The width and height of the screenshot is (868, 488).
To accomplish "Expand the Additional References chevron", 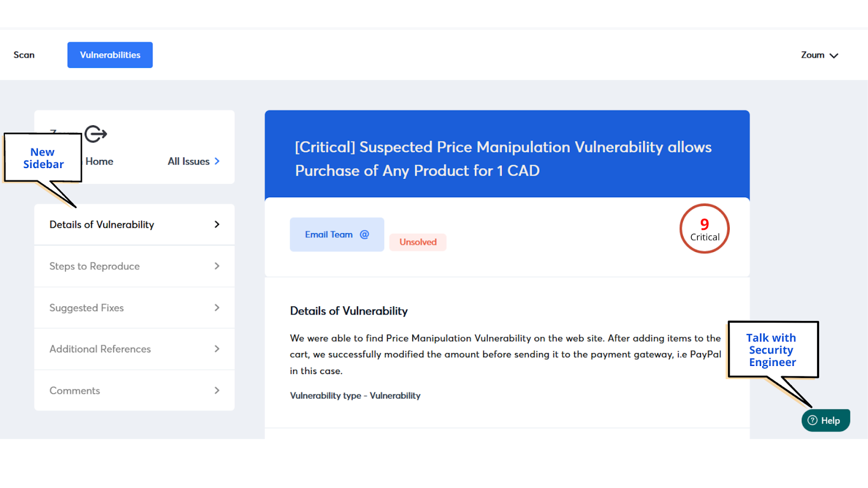I will pyautogui.click(x=217, y=349).
